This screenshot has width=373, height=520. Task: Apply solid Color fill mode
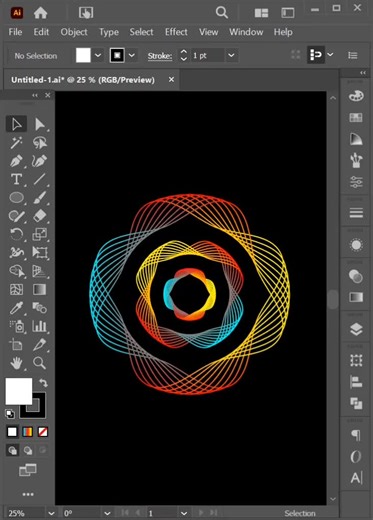[x=12, y=432]
